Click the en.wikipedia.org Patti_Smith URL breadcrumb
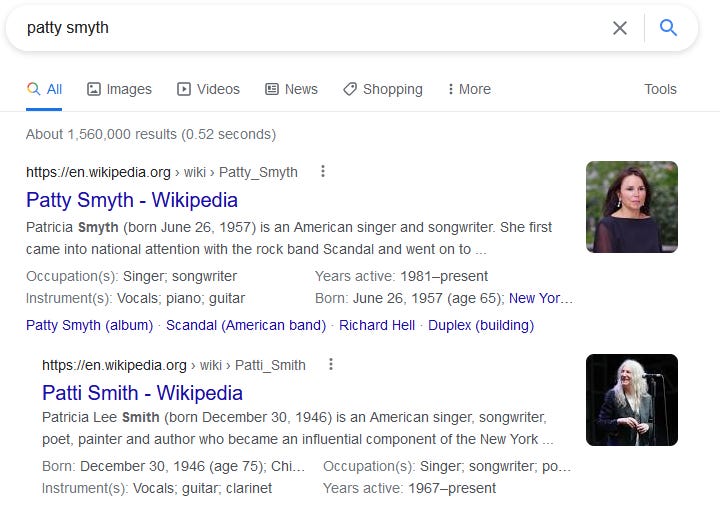The height and width of the screenshot is (520, 720). (174, 365)
